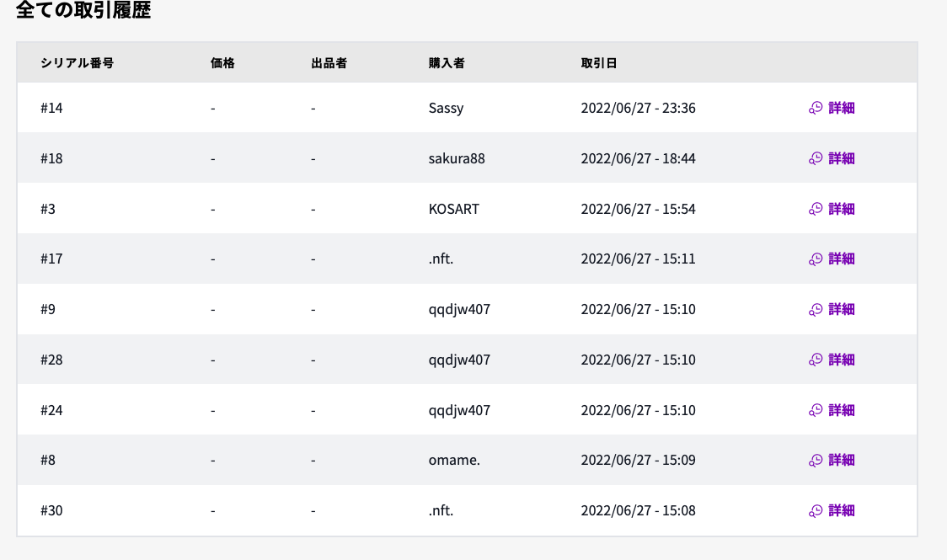Open 詳細 link for serial #14

pos(842,108)
